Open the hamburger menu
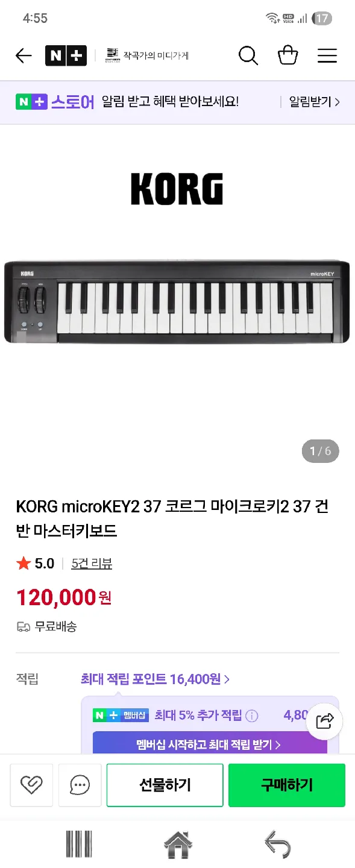Image resolution: width=355 pixels, height=868 pixels. pos(327,56)
